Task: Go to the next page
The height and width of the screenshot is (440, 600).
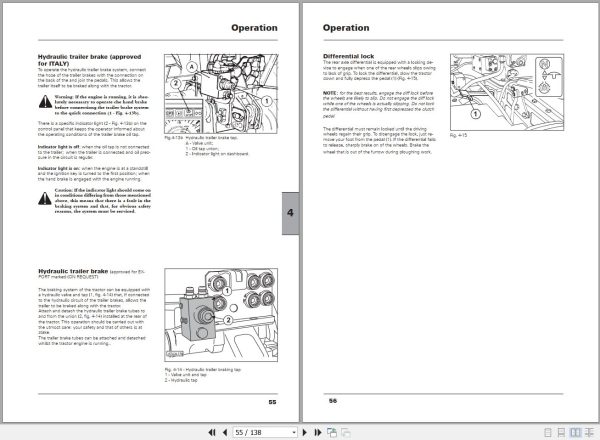Action: [305, 432]
